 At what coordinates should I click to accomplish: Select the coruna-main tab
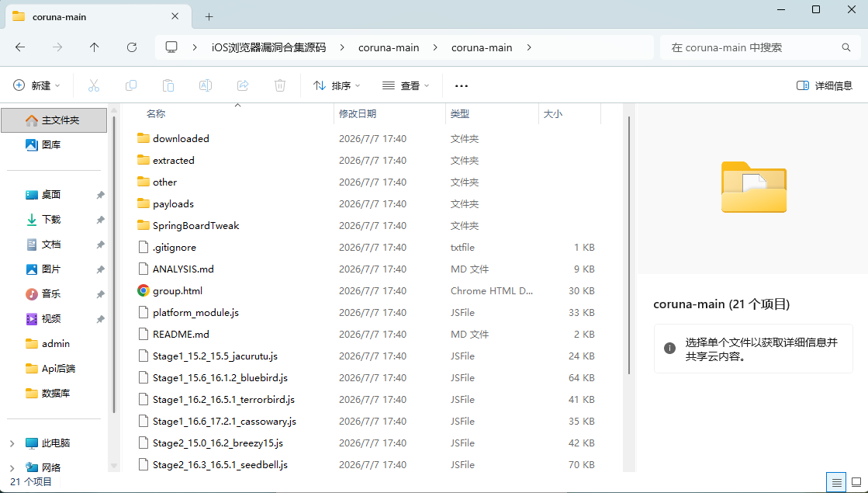(99, 16)
